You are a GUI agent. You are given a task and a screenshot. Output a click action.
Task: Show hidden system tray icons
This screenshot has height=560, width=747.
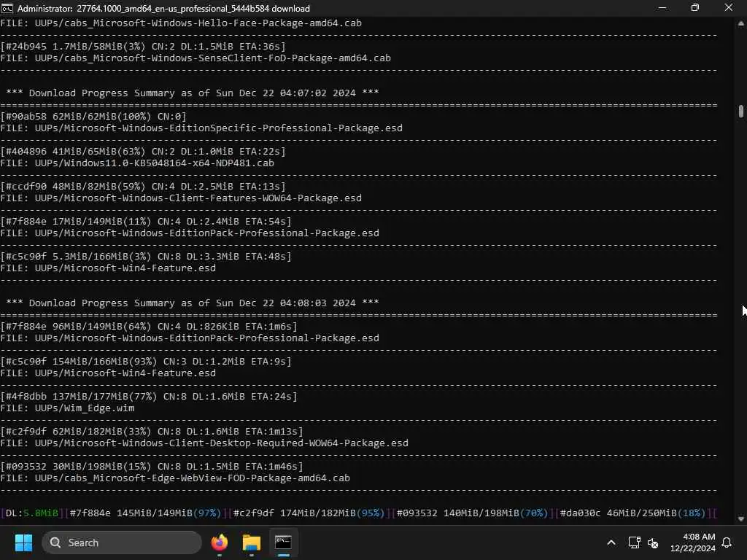(611, 542)
